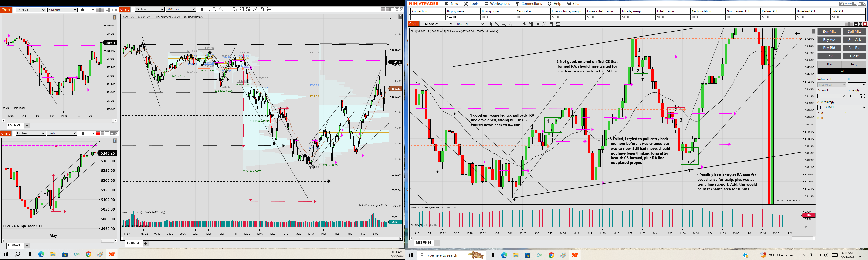Click bar type icon in ES 5 Minute chart
This screenshot has height=260, width=868.
82,10
